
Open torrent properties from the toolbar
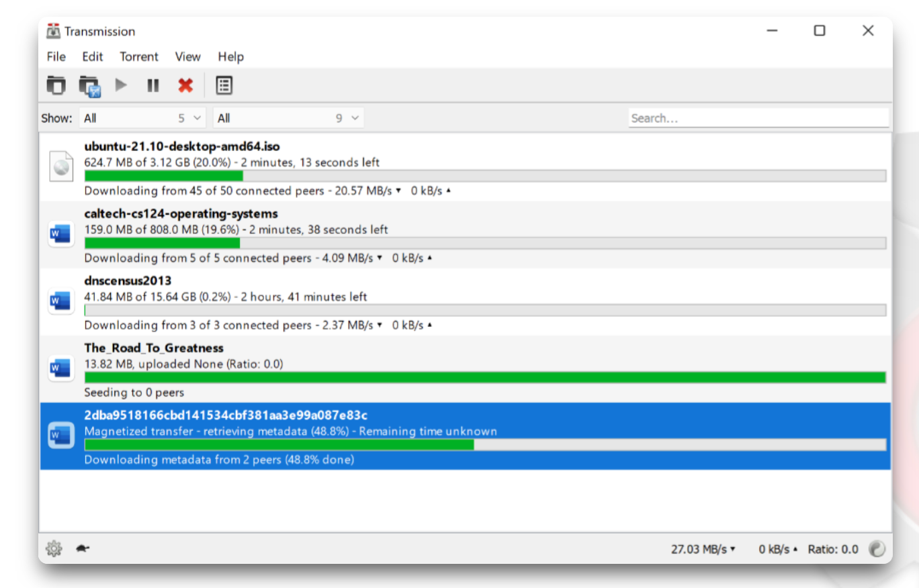click(224, 85)
